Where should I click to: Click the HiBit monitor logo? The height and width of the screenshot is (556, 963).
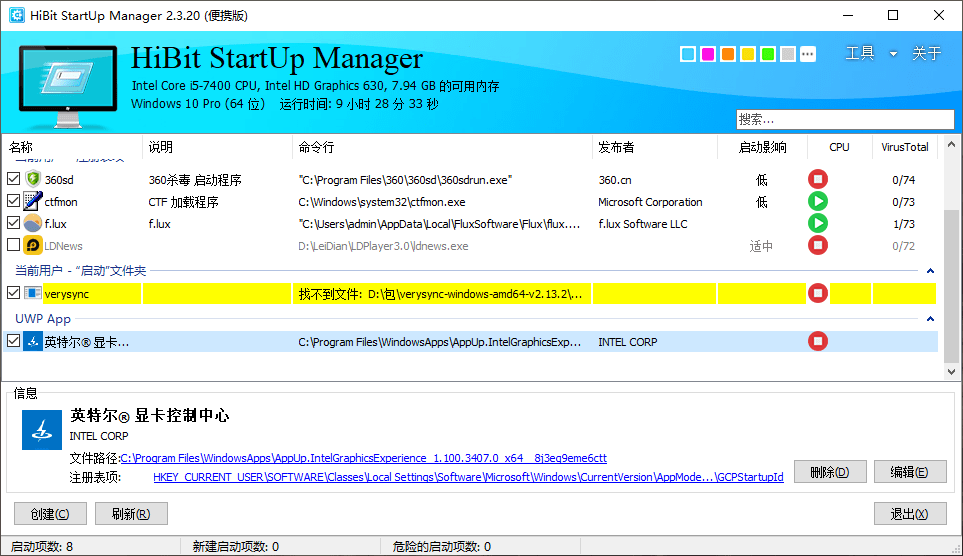(x=68, y=86)
